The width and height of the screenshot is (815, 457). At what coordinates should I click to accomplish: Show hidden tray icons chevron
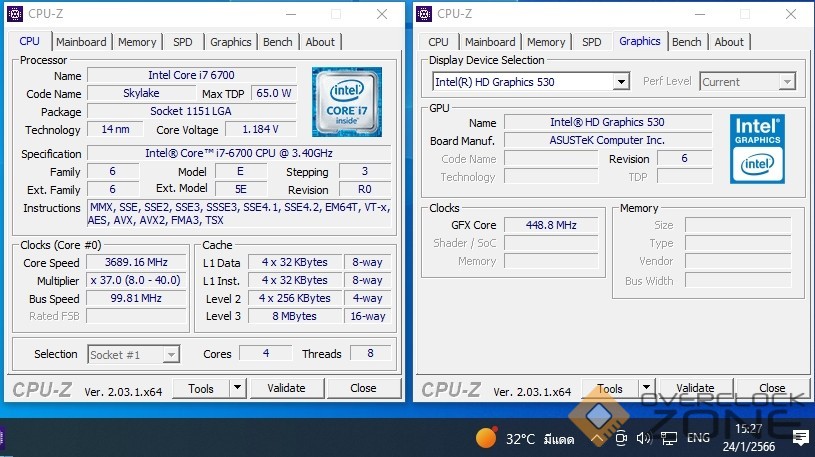coord(597,439)
